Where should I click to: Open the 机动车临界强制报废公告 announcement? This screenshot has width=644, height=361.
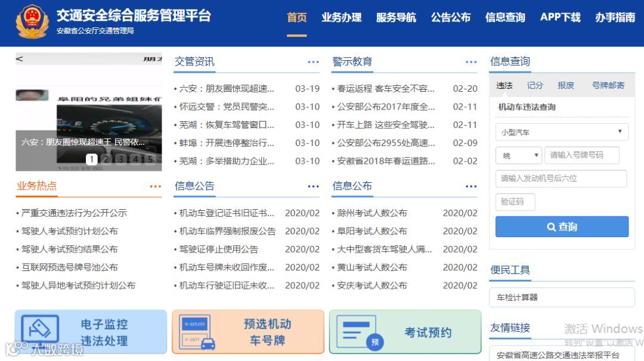pos(228,231)
